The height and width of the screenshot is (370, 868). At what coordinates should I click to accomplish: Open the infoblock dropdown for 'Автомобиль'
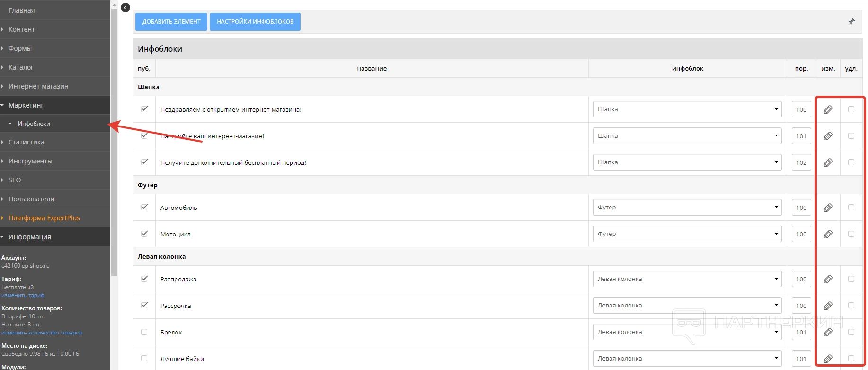pyautogui.click(x=687, y=208)
